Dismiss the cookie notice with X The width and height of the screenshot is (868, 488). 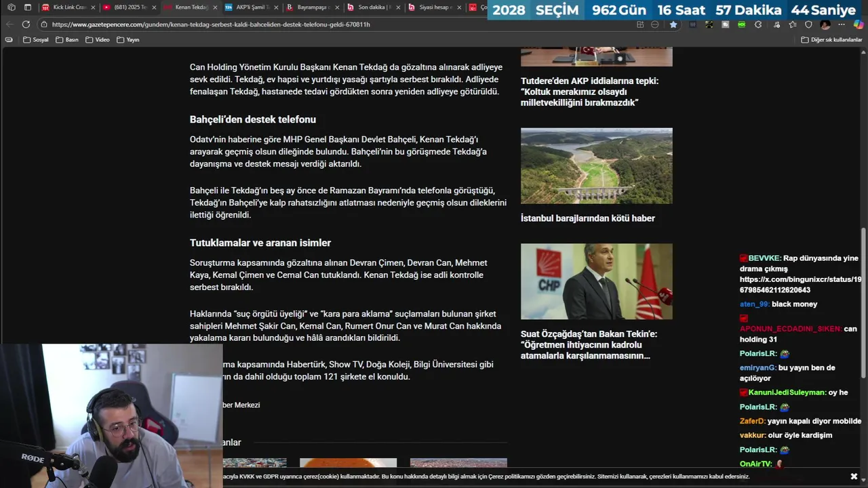coord(854,476)
